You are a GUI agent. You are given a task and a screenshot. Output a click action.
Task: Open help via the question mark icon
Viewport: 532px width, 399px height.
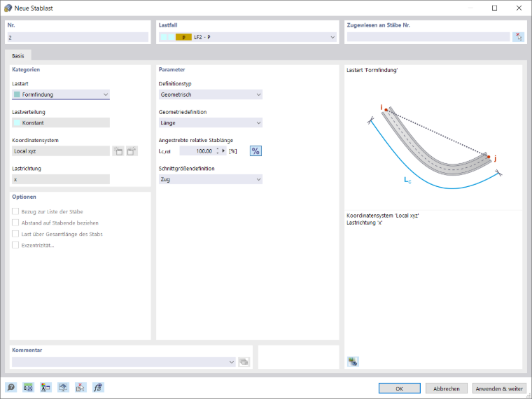[x=11, y=387]
